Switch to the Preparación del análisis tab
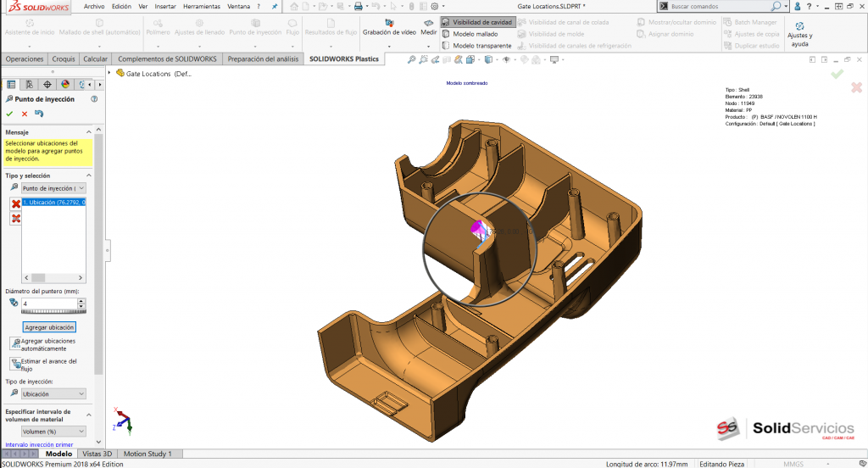The height and width of the screenshot is (468, 868). point(262,59)
